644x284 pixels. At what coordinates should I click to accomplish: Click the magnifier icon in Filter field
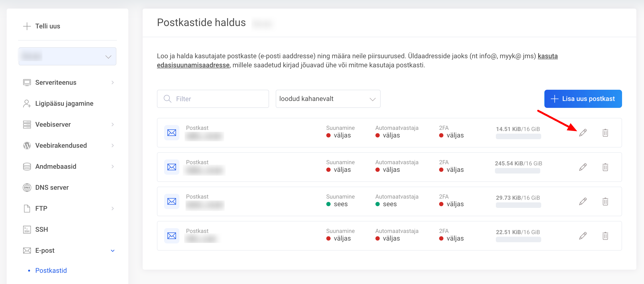click(x=167, y=99)
